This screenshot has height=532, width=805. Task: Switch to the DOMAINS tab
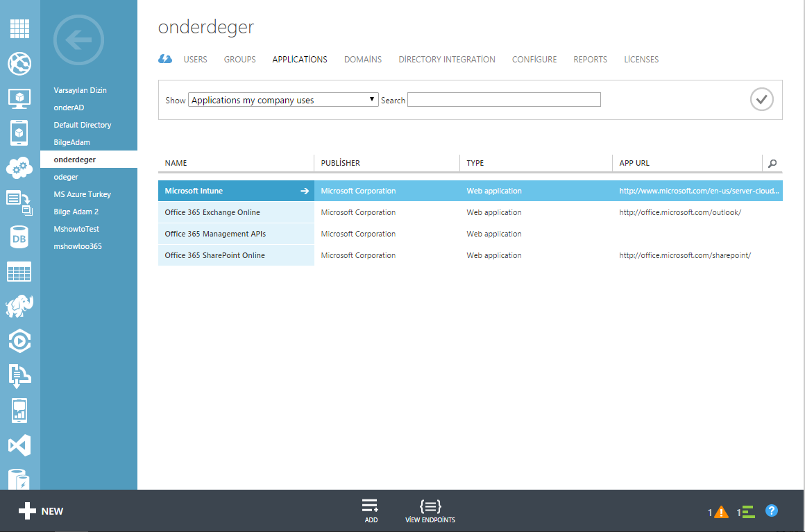363,60
